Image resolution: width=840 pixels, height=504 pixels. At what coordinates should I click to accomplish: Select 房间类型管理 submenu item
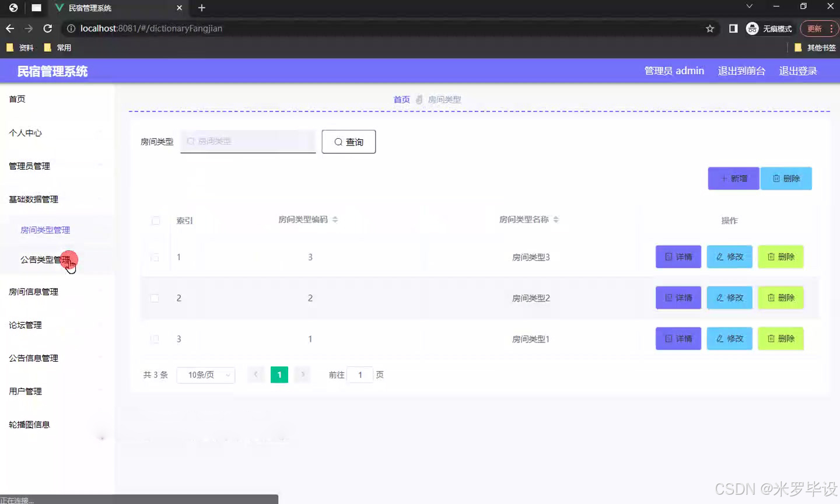coord(57,230)
